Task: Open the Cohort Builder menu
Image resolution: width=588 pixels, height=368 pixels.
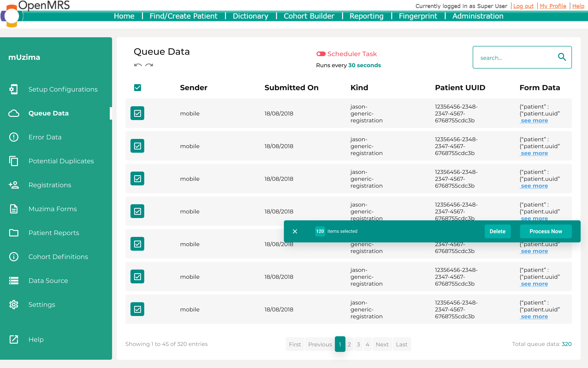Action: click(x=309, y=16)
